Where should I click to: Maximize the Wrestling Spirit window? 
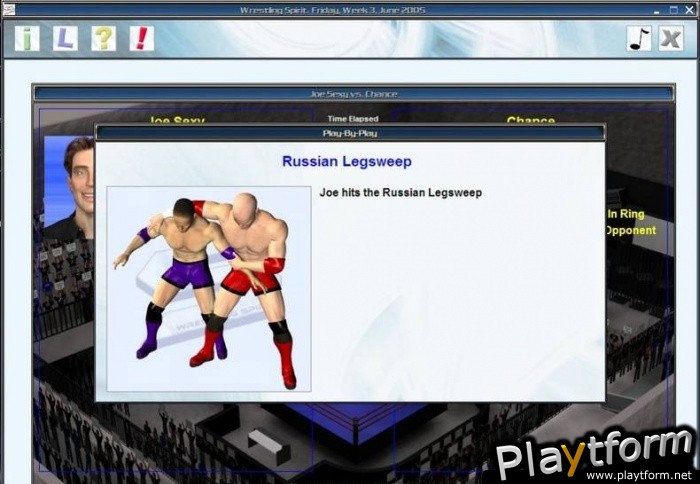coord(674,10)
